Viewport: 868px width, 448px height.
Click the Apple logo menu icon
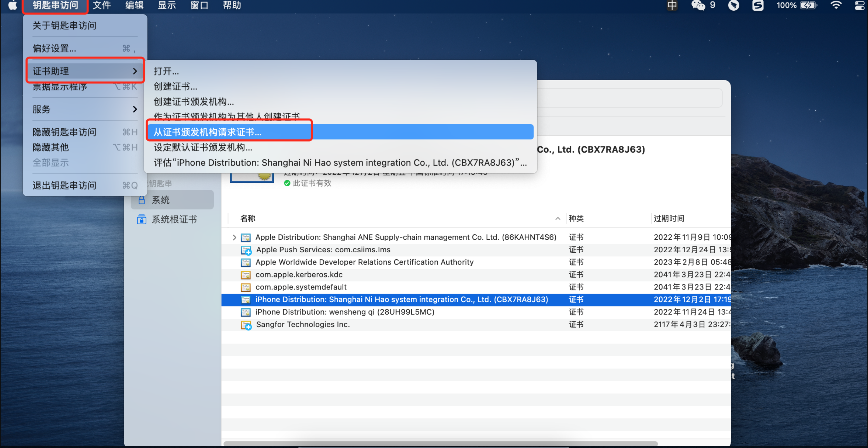click(13, 5)
